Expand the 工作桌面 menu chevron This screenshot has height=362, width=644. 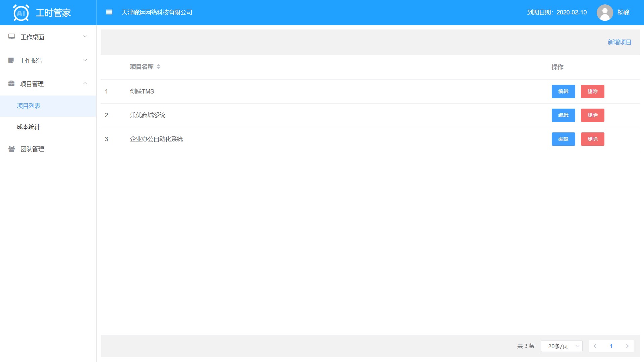coord(85,37)
